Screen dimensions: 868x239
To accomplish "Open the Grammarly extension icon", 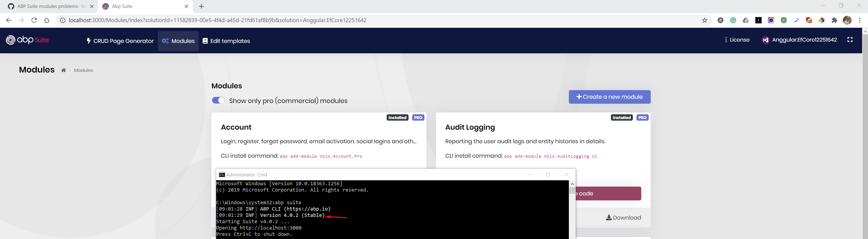I will [x=733, y=20].
